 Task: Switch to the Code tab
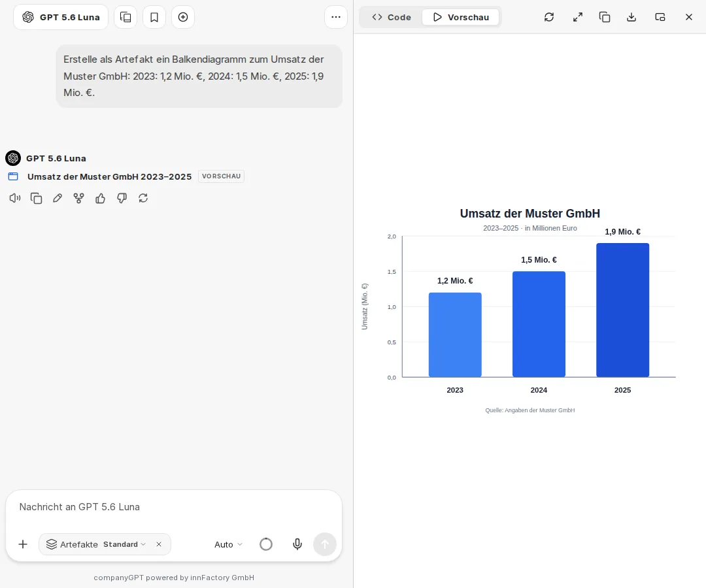[392, 17]
